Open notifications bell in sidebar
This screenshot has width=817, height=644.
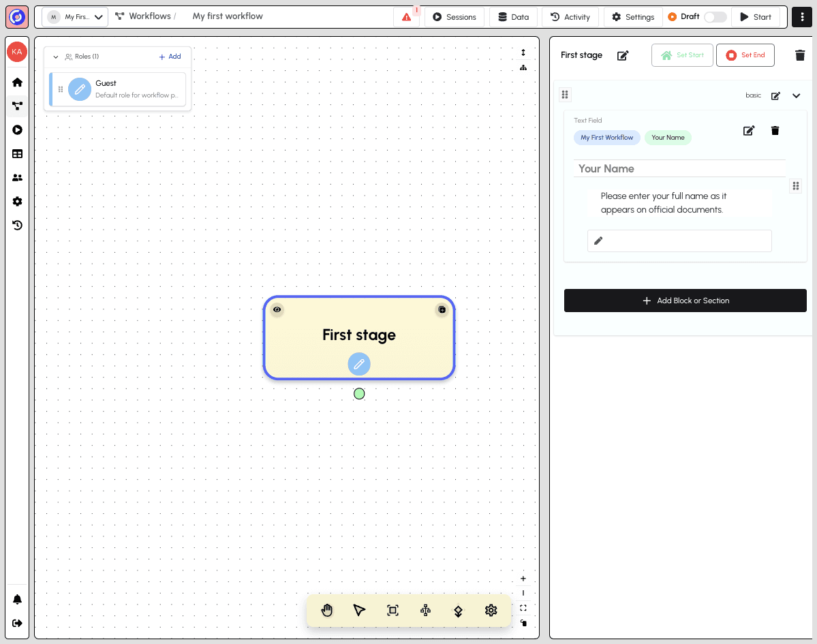click(17, 599)
